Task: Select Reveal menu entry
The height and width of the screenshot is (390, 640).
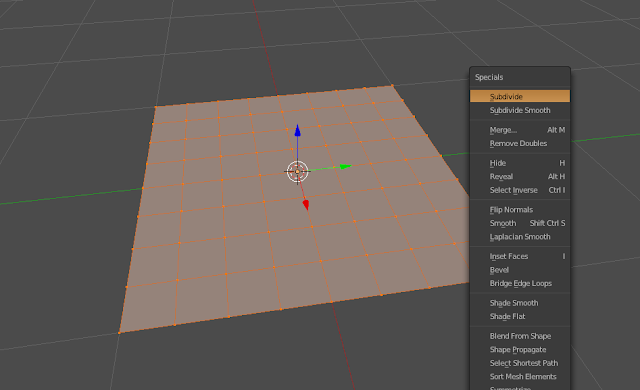Action: [520, 176]
